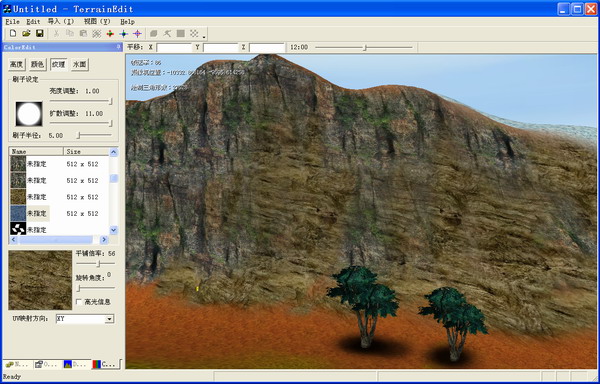This screenshot has height=384, width=600.
Task: Click the Ready status bar text
Action: coord(12,377)
